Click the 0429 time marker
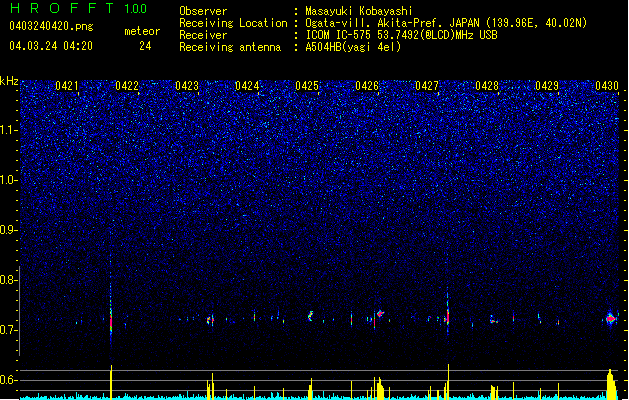This screenshot has width=629, height=400. (x=547, y=86)
